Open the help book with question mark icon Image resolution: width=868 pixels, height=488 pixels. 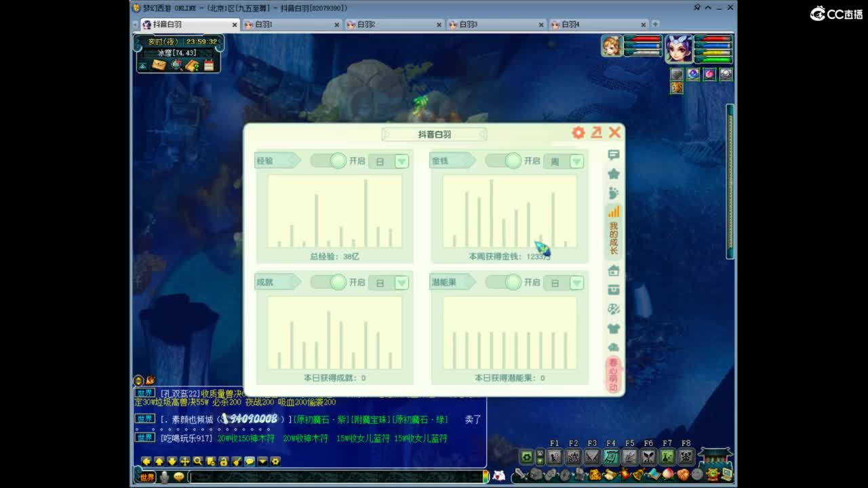(x=192, y=65)
